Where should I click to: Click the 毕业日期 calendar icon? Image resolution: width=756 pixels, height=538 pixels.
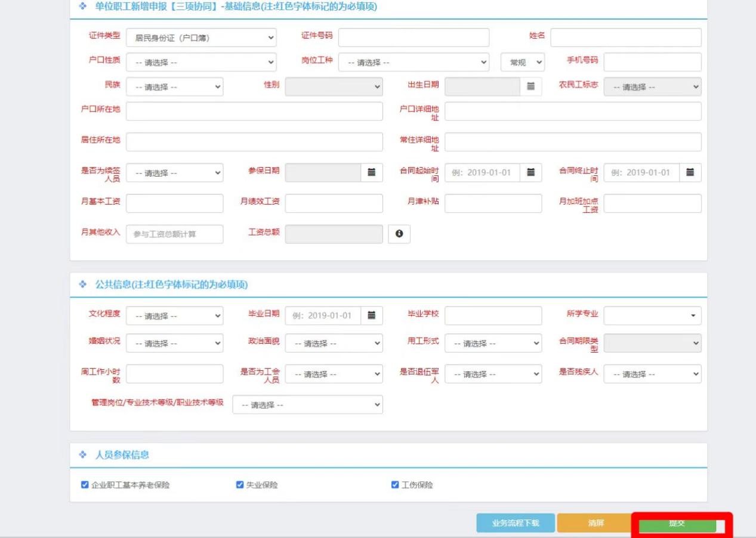371,316
